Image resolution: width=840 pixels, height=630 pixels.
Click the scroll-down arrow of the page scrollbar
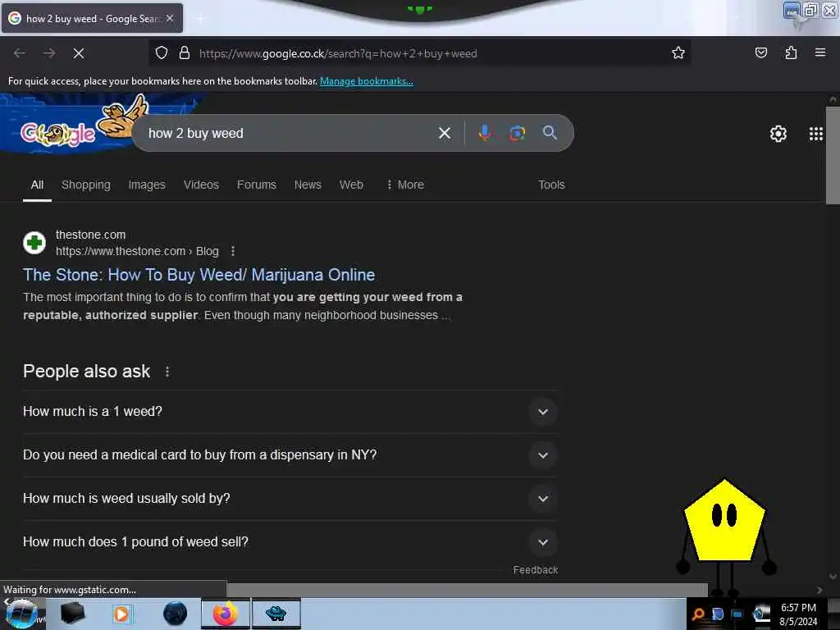pyautogui.click(x=833, y=577)
